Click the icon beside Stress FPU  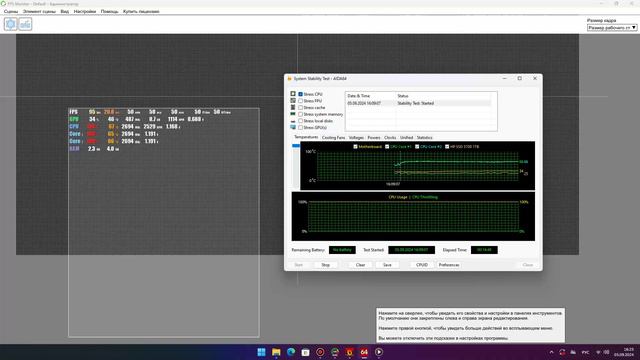click(293, 100)
